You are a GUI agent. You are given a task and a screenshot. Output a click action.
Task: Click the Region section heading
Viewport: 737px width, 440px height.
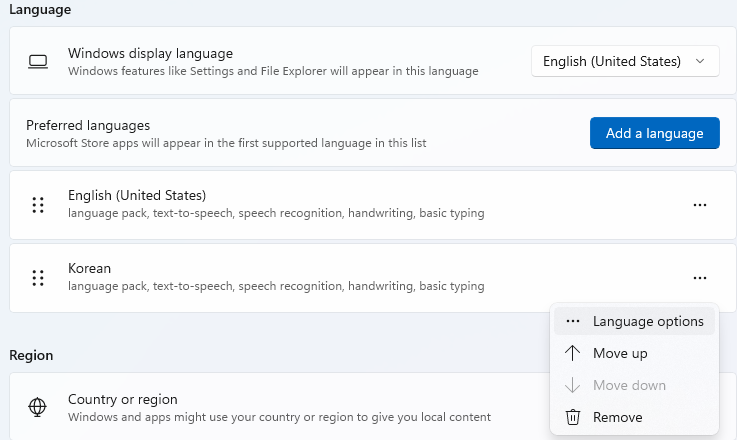tap(31, 355)
